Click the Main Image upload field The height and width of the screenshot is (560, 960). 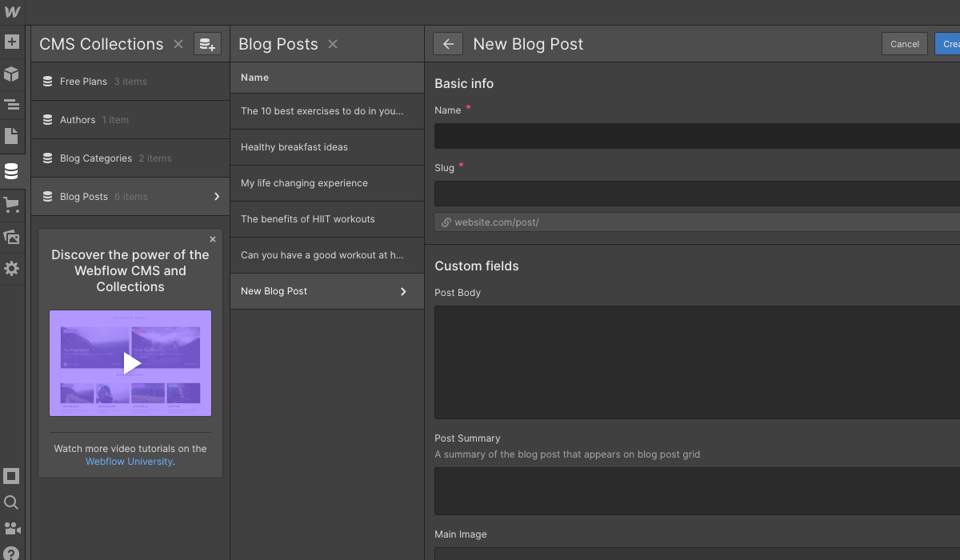point(697,554)
